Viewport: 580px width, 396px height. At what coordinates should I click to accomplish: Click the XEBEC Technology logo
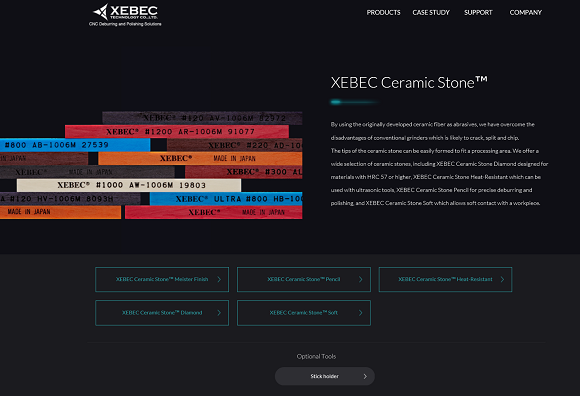pos(125,15)
